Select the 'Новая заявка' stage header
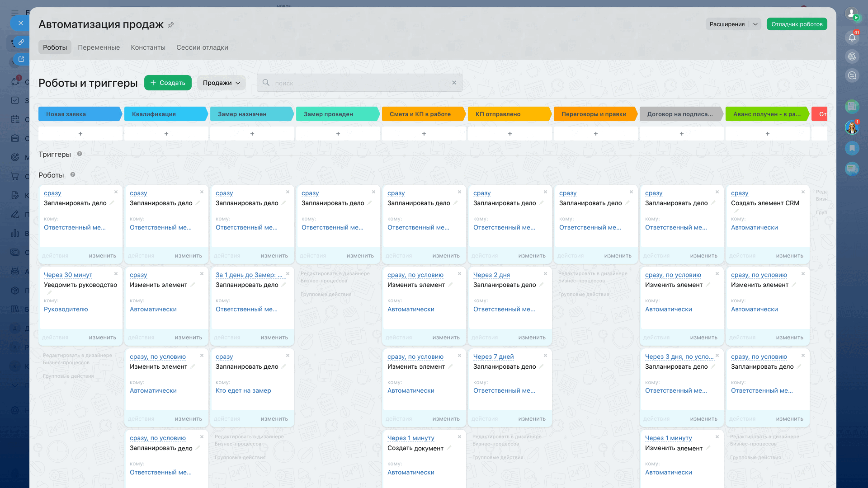Screen dimensions: 868x488 [x=80, y=114]
